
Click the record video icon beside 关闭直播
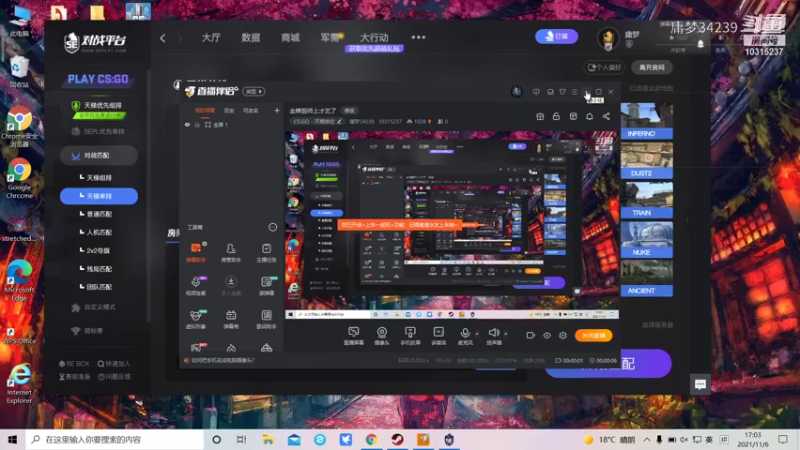coord(531,335)
